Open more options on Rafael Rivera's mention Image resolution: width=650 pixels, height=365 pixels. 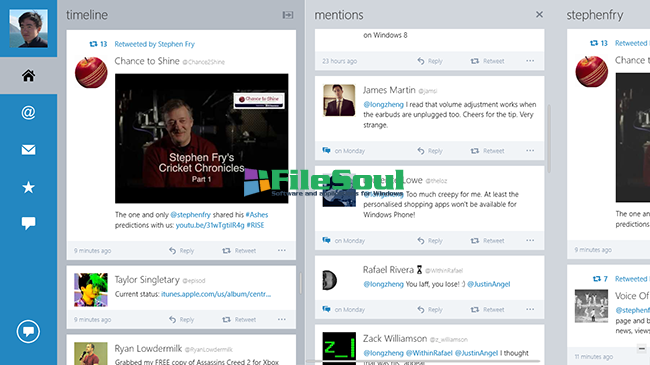tap(530, 309)
